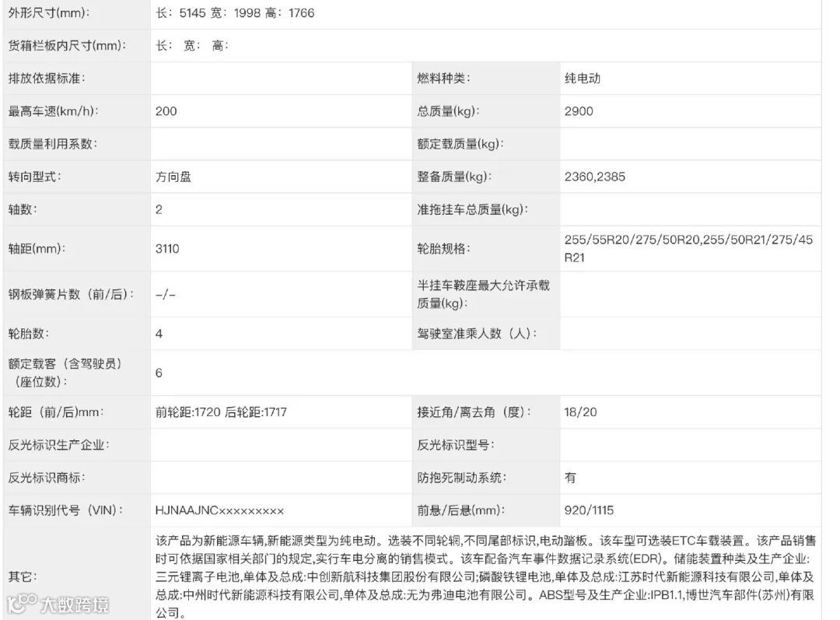
Task: Select the VIN value HJNAAJNC×××××××××
Action: (x=219, y=510)
